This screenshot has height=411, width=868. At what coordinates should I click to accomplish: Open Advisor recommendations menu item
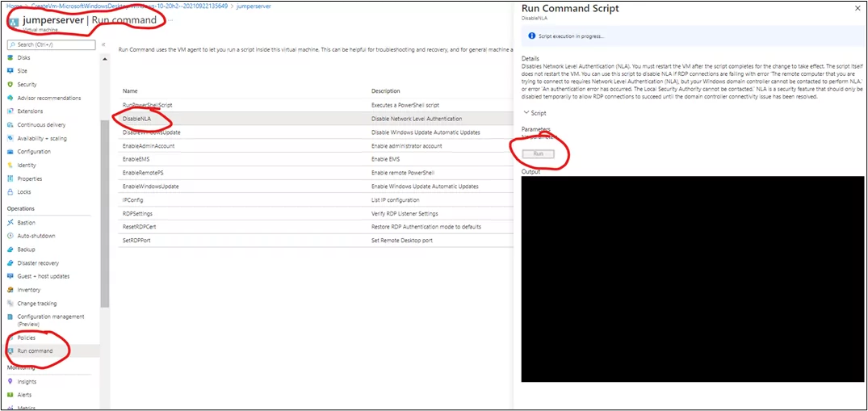[48, 98]
